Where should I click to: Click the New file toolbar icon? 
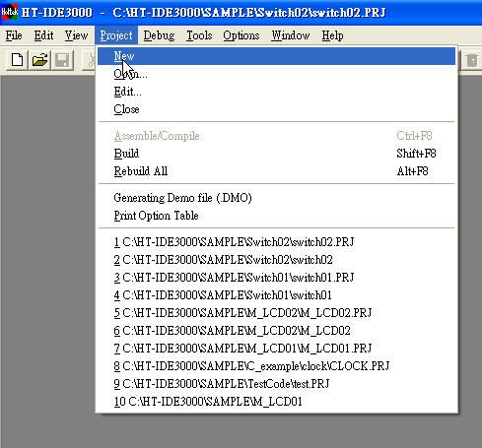tap(17, 60)
